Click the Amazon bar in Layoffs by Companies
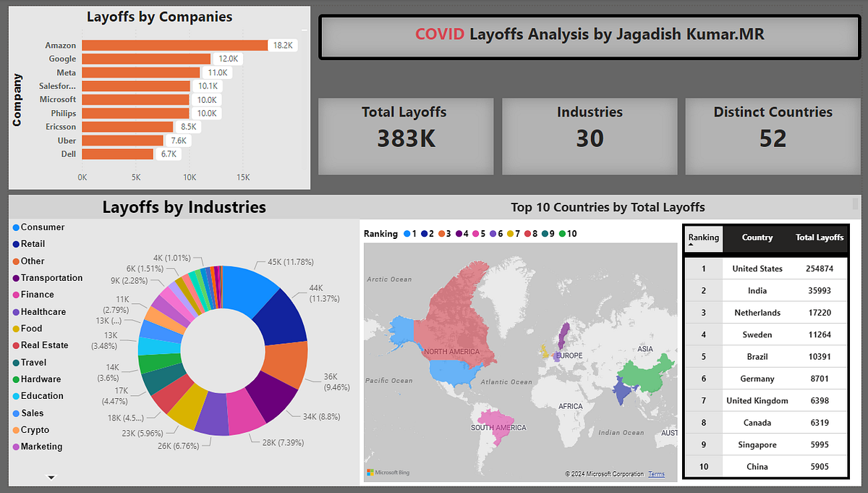The image size is (868, 493). pyautogui.click(x=174, y=45)
